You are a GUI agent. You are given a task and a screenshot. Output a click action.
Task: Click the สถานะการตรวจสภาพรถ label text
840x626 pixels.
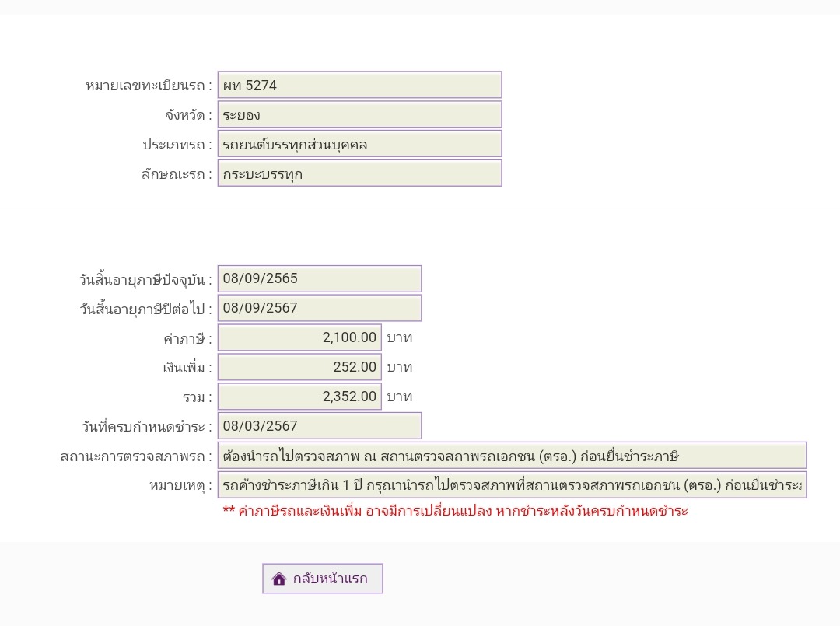(x=136, y=456)
